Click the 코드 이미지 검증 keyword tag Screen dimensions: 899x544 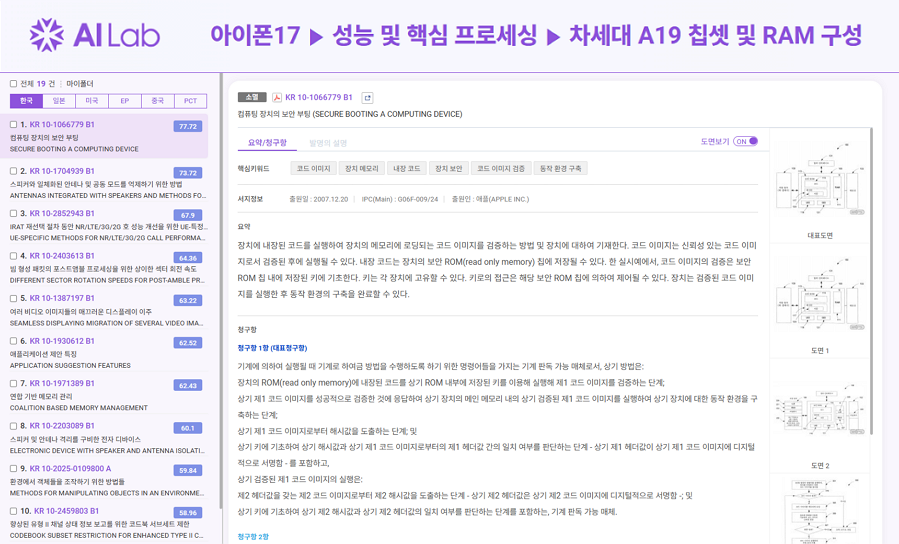tap(501, 169)
